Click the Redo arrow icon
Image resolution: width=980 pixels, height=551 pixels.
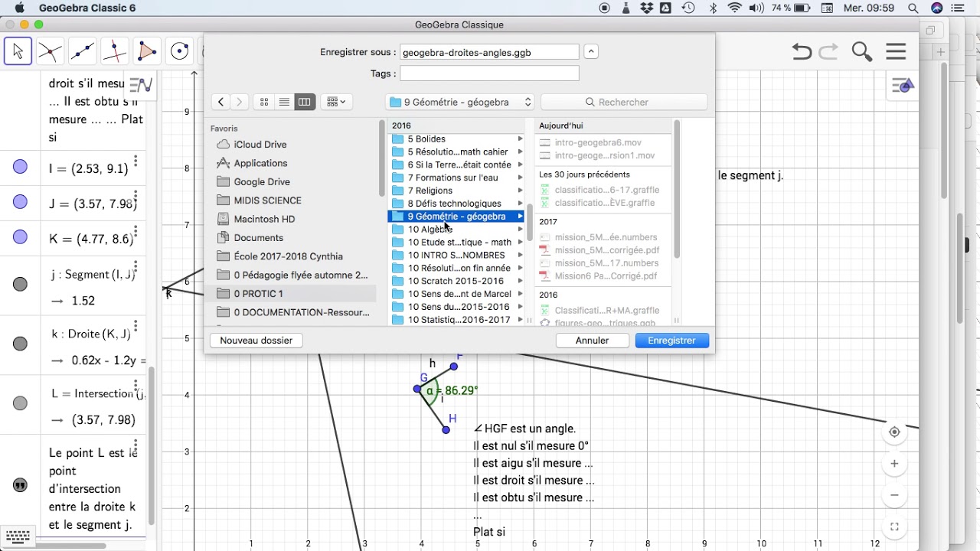coord(828,52)
